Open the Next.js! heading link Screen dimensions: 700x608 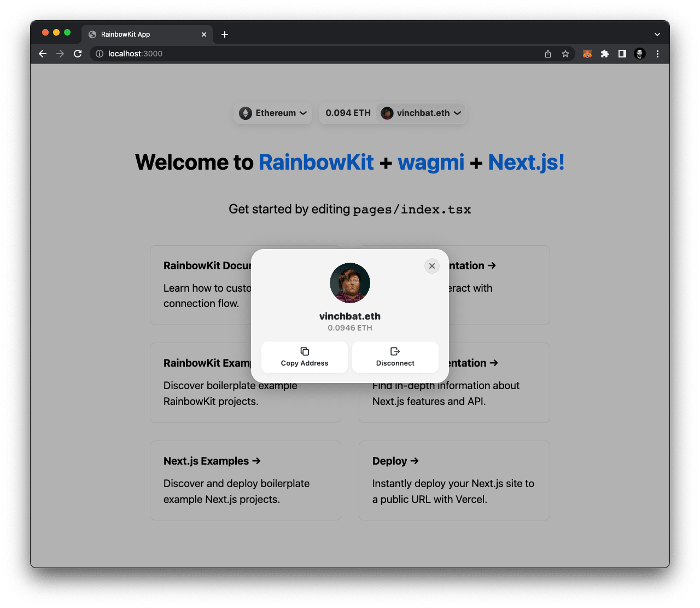[x=526, y=163]
